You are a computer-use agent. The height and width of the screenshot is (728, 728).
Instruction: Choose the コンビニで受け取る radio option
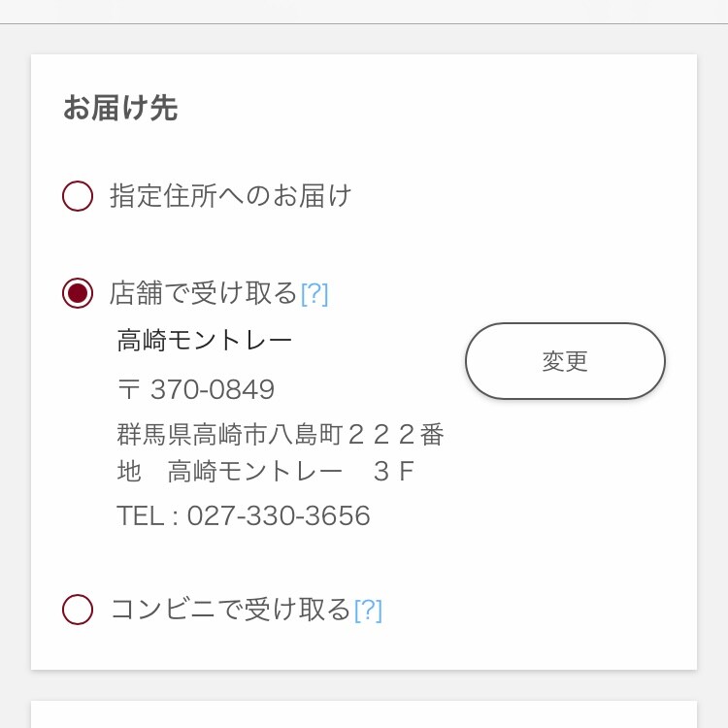(x=78, y=610)
